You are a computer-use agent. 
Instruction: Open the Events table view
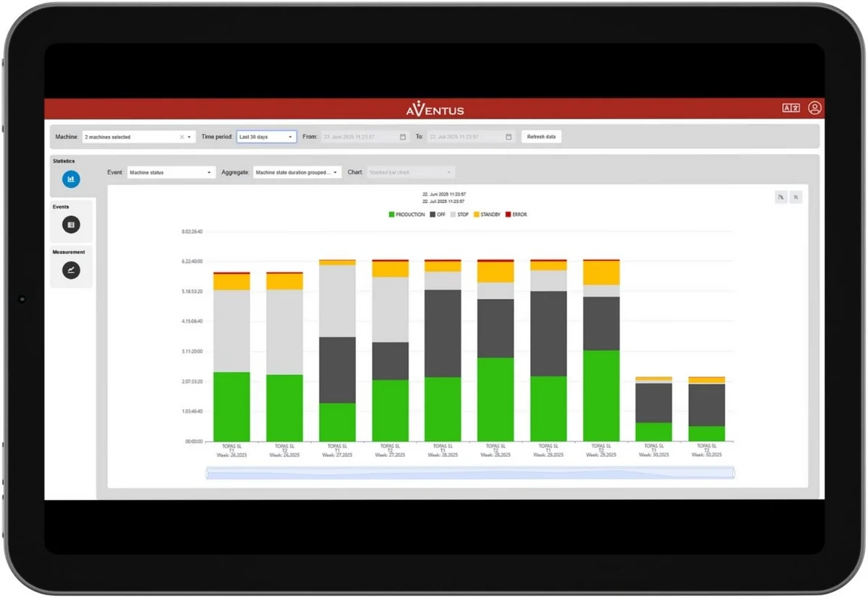[71, 225]
